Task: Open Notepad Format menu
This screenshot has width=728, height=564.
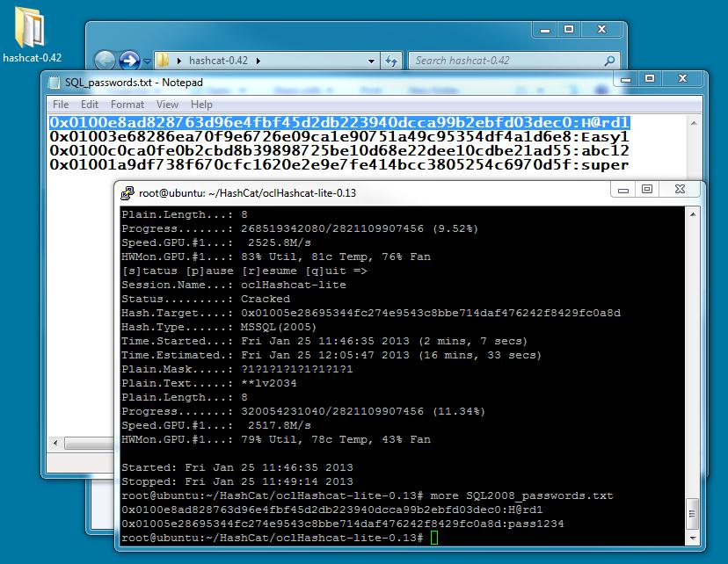Action: coord(127,105)
